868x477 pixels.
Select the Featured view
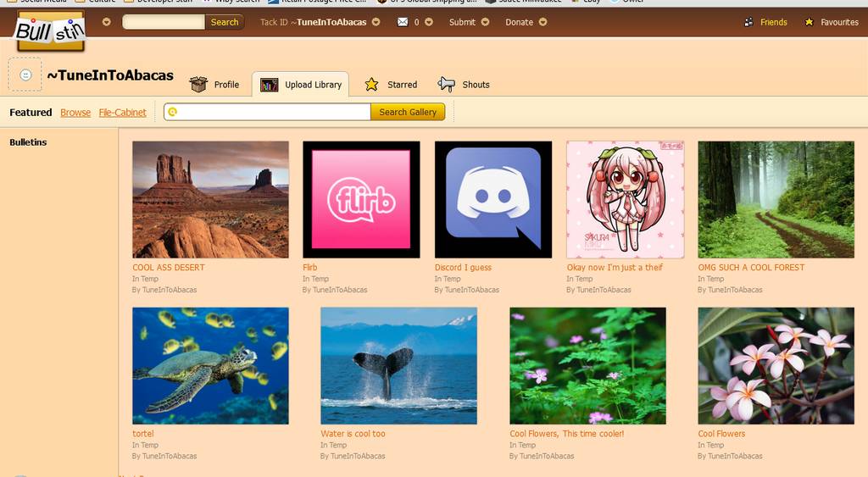tap(31, 113)
